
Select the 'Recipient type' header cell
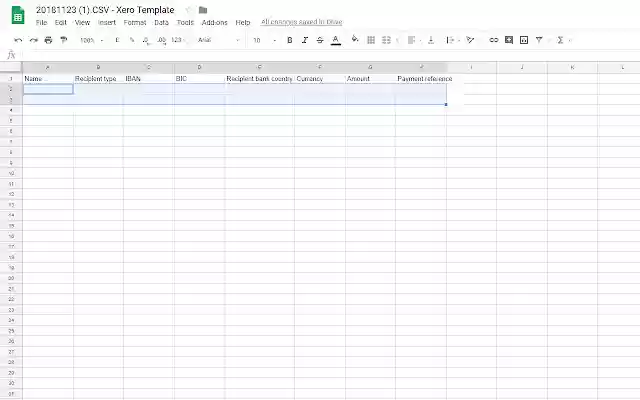(x=98, y=79)
